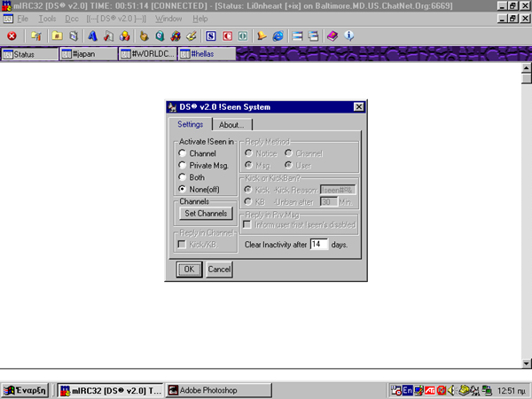This screenshot has width=532, height=399.
Task: Open the Dcc menu
Action: pos(72,19)
